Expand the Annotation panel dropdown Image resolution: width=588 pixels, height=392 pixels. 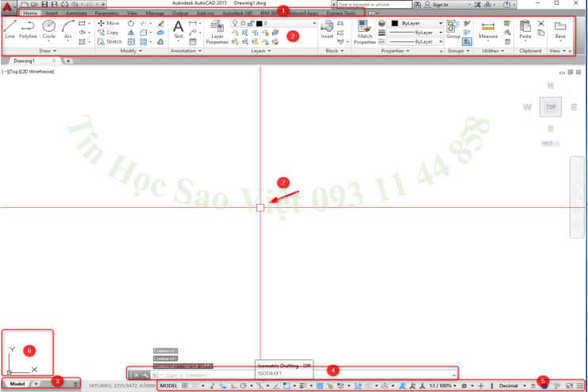tap(186, 51)
